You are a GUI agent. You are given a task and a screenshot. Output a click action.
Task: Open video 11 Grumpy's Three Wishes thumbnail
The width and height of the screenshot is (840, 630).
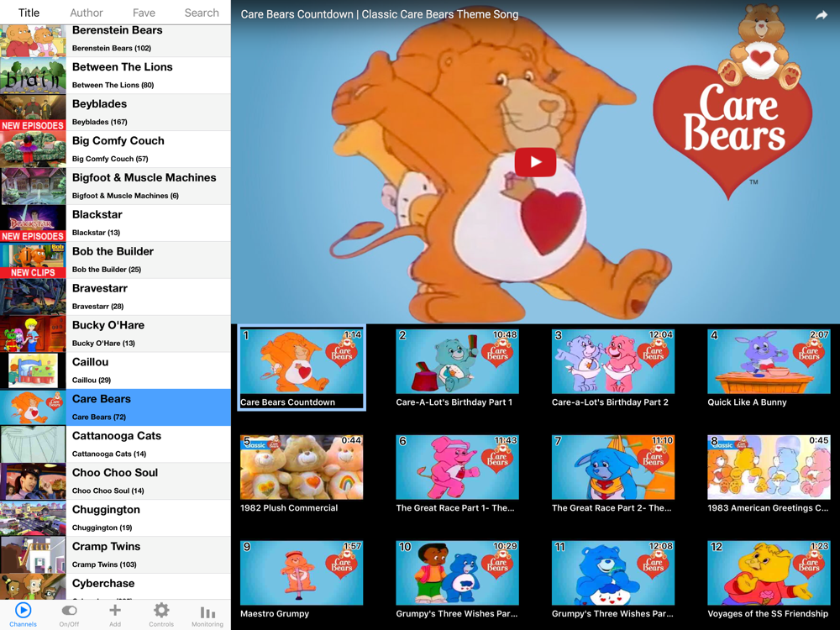pyautogui.click(x=613, y=573)
